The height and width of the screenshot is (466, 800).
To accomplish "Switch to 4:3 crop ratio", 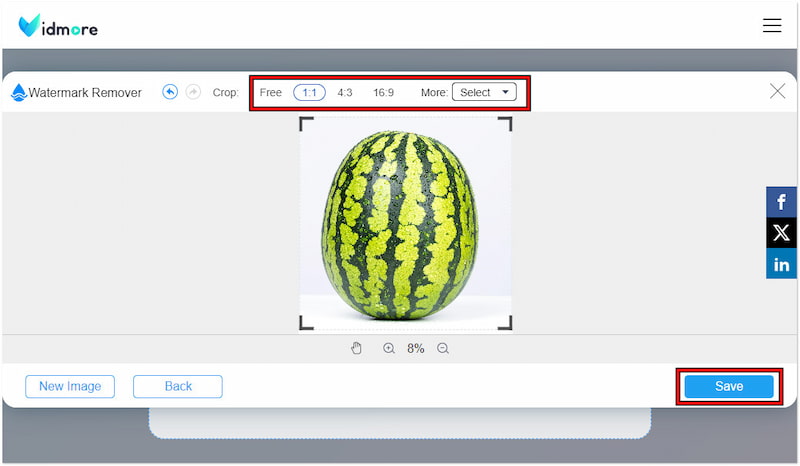I will [345, 92].
